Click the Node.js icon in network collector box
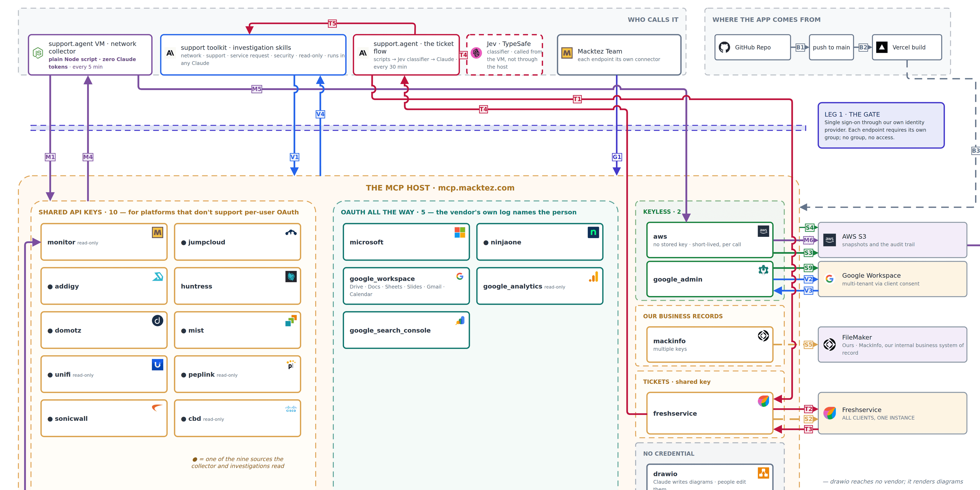Image resolution: width=980 pixels, height=490 pixels. coord(38,53)
